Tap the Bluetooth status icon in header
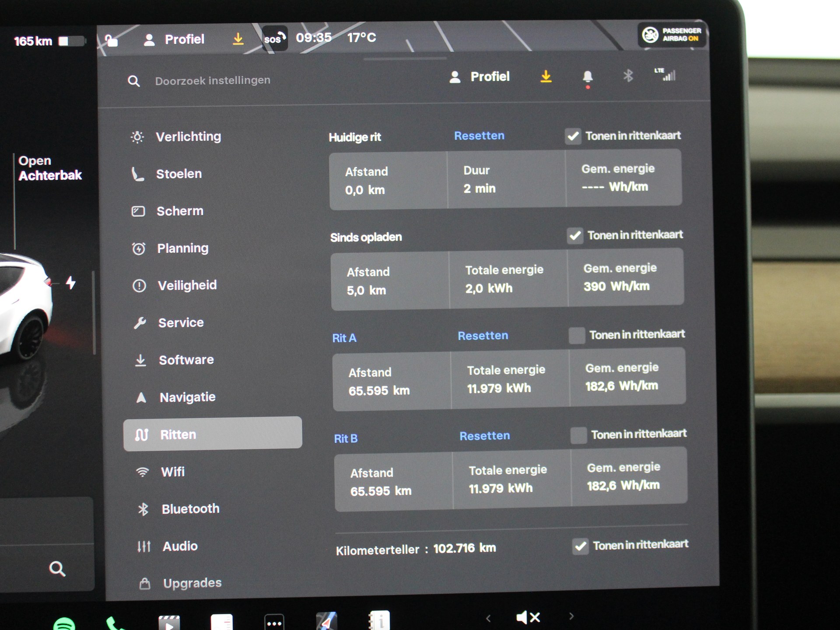The height and width of the screenshot is (630, 840). click(x=628, y=76)
